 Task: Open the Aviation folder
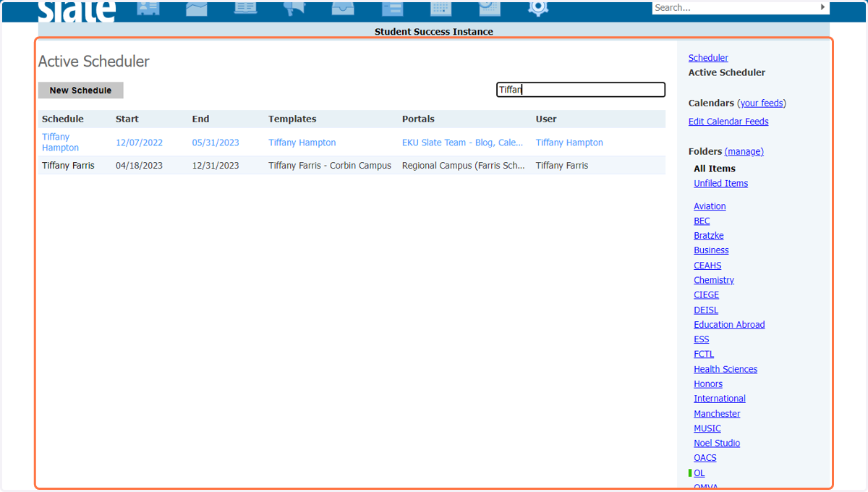[x=710, y=206]
